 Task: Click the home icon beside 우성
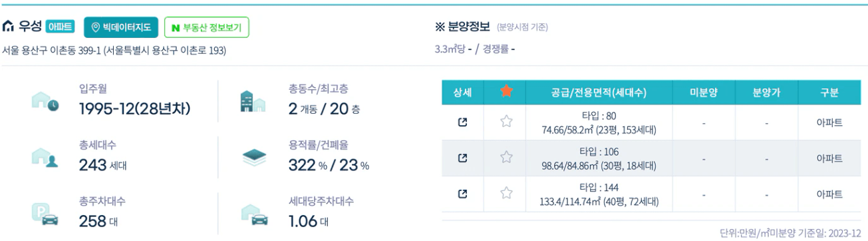pos(8,27)
